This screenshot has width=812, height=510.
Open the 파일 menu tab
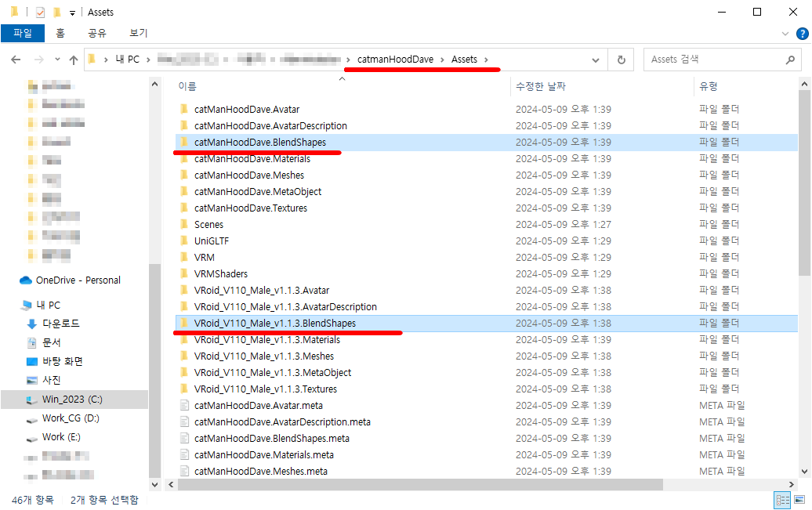23,33
